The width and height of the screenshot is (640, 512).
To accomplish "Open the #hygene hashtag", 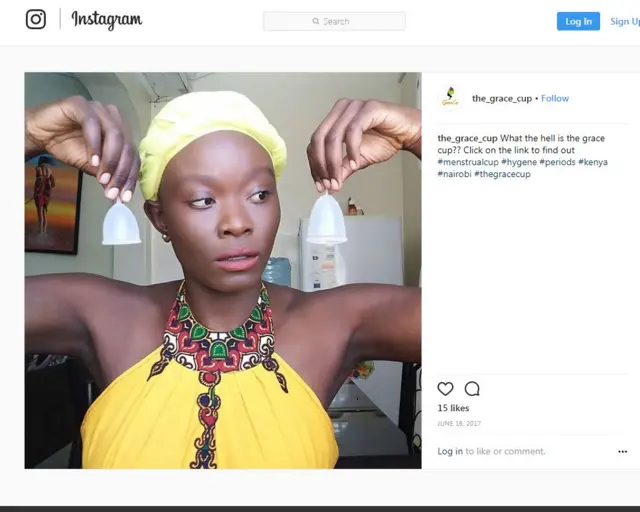I will pos(519,162).
